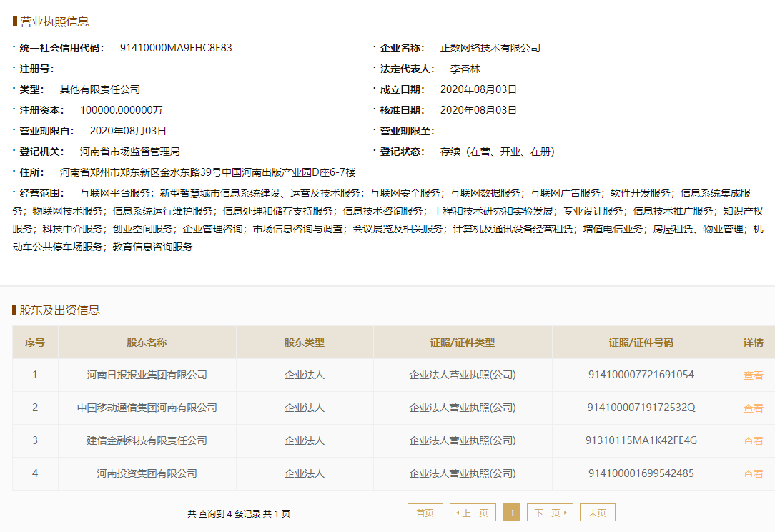Image resolution: width=775 pixels, height=532 pixels.
Task: Click business term start date next to 营业期限自
Action: [x=128, y=131]
